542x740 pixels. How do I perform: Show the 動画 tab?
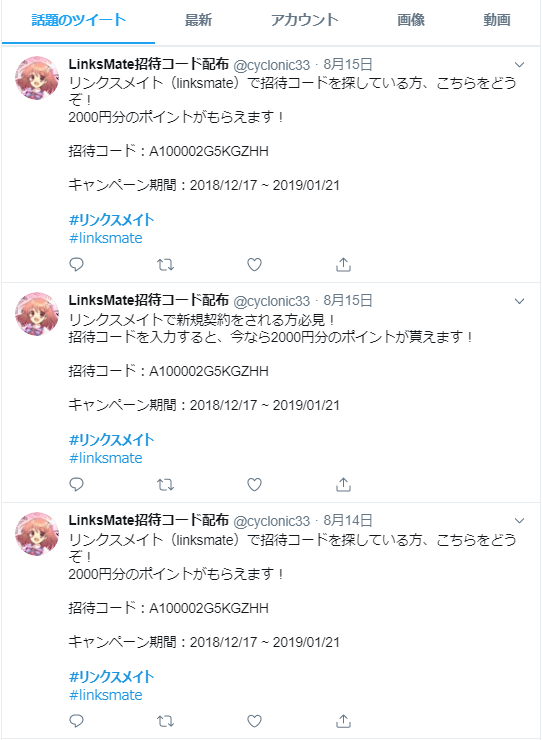[x=497, y=20]
